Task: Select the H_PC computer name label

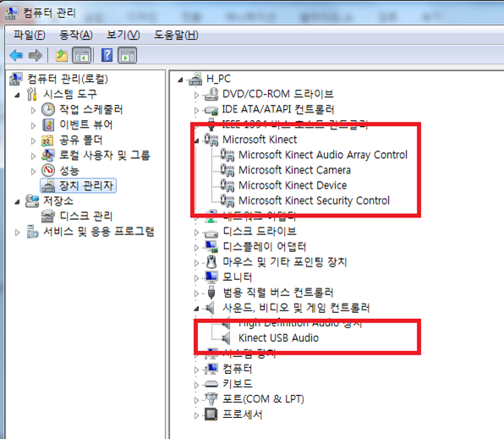Action: tap(218, 79)
